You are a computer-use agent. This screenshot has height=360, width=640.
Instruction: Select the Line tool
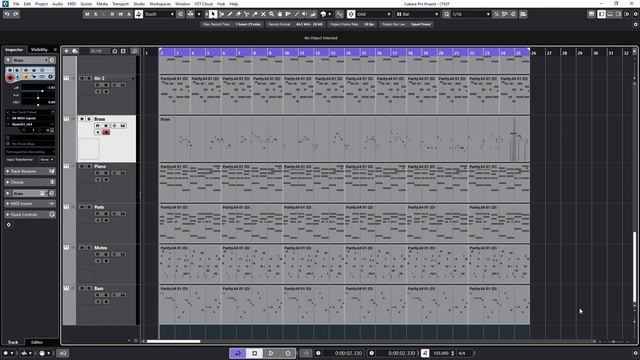pyautogui.click(x=297, y=14)
